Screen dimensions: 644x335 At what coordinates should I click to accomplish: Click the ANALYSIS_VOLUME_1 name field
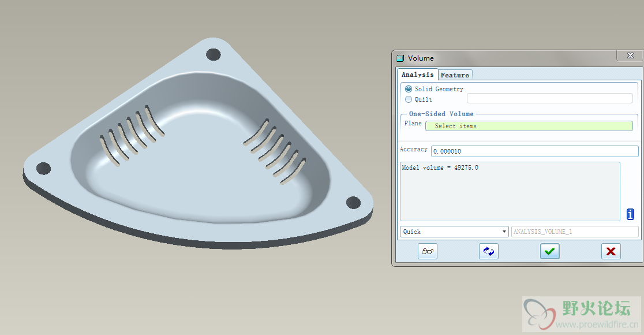click(575, 232)
